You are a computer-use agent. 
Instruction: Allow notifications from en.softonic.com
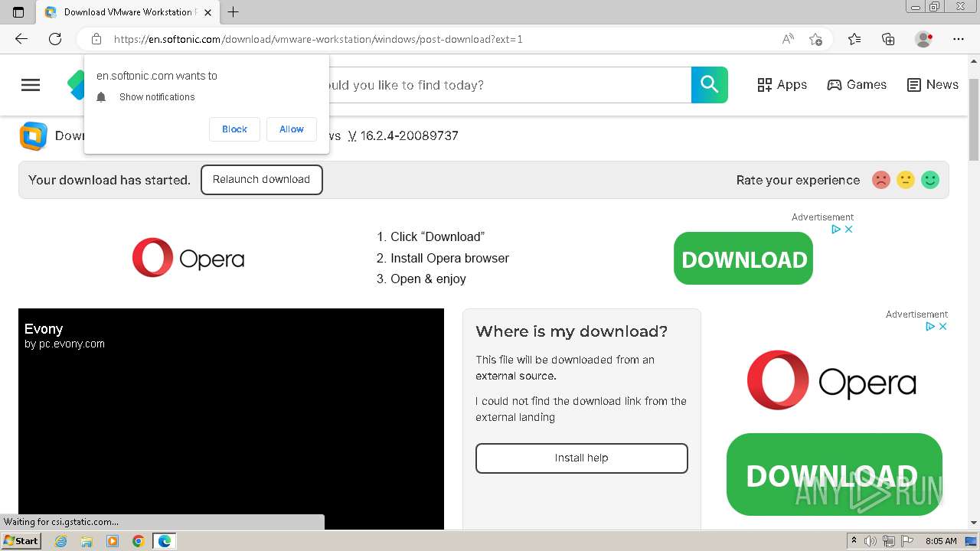(x=291, y=129)
